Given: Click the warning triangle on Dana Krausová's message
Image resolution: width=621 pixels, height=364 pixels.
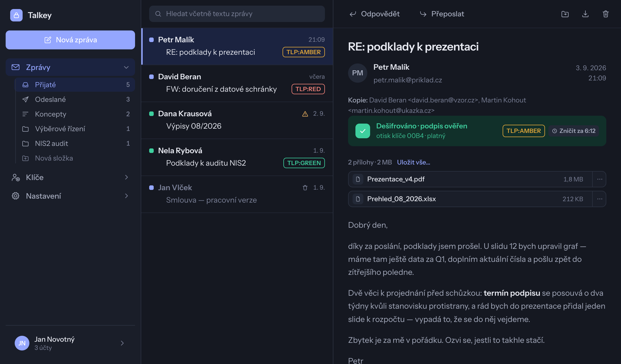Looking at the screenshot, I should point(305,114).
